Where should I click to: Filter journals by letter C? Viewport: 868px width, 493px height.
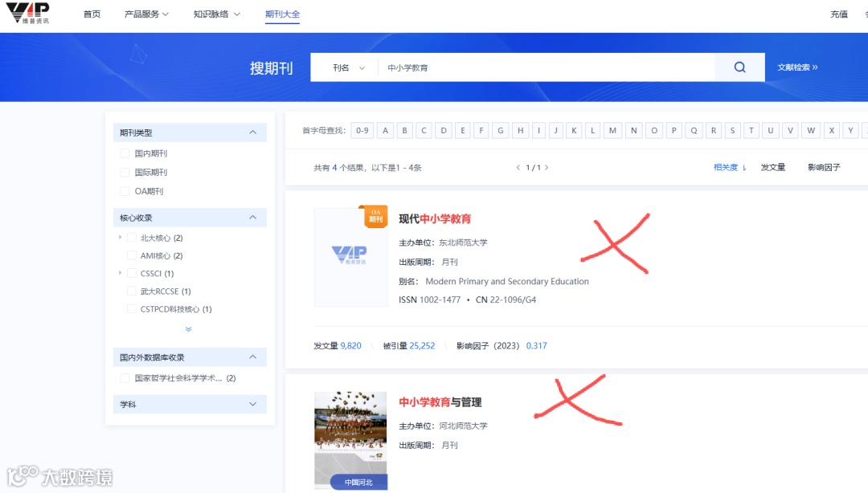424,131
